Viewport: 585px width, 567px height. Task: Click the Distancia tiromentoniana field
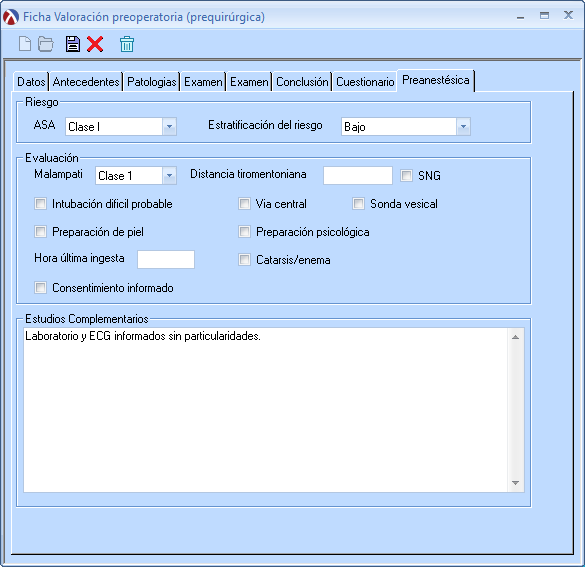[x=358, y=175]
